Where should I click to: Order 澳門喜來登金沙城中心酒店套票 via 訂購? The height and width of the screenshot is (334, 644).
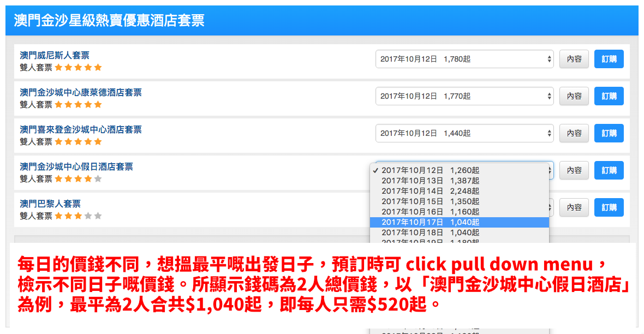(x=609, y=133)
